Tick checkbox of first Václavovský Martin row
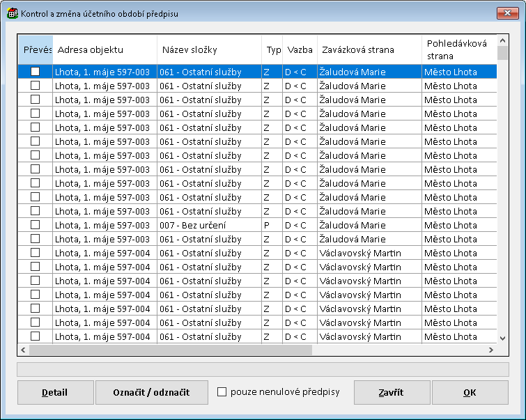The image size is (526, 420). 35,253
